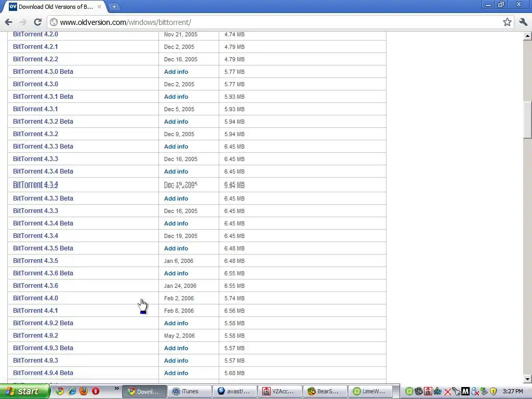This screenshot has width=532, height=399.
Task: Open the BitTorrent 4.9.2 Beta link
Action: (x=43, y=323)
